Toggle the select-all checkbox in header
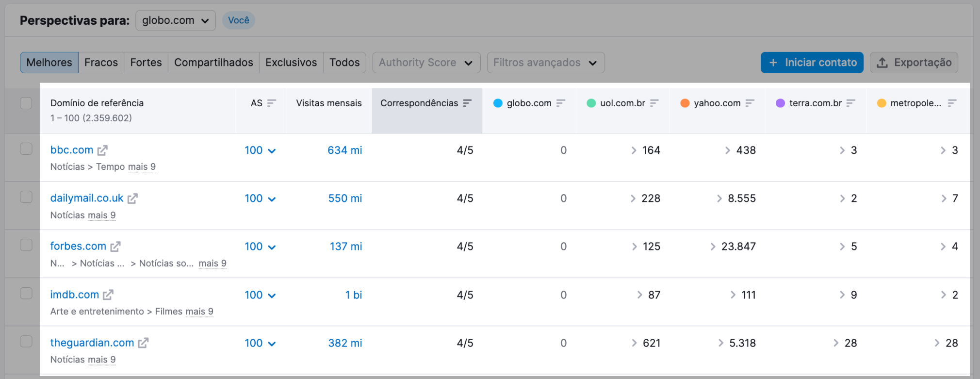This screenshot has height=379, width=980. point(26,103)
